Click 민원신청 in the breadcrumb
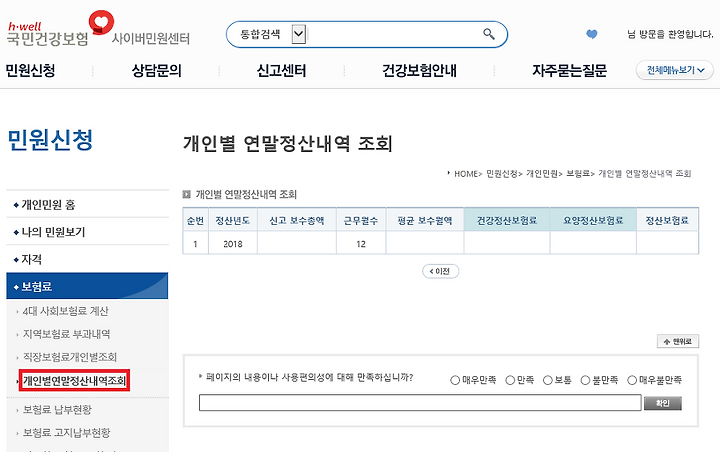The height and width of the screenshot is (452, 720). point(501,174)
